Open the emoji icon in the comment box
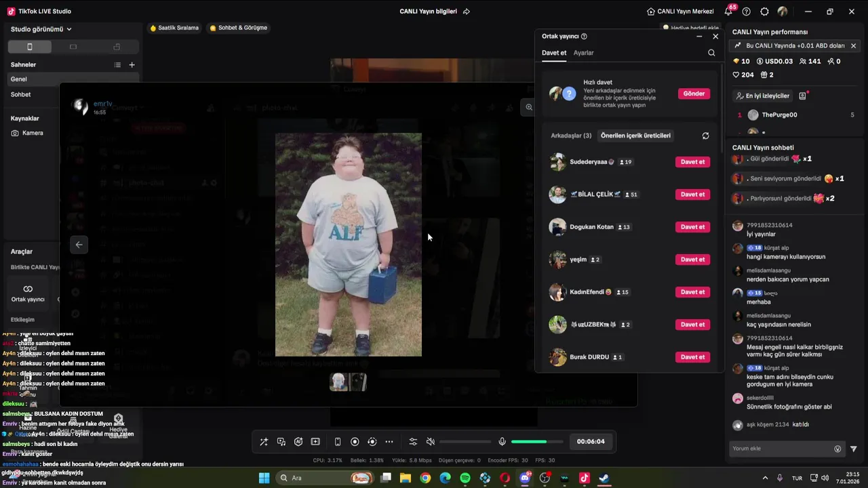 (x=837, y=449)
